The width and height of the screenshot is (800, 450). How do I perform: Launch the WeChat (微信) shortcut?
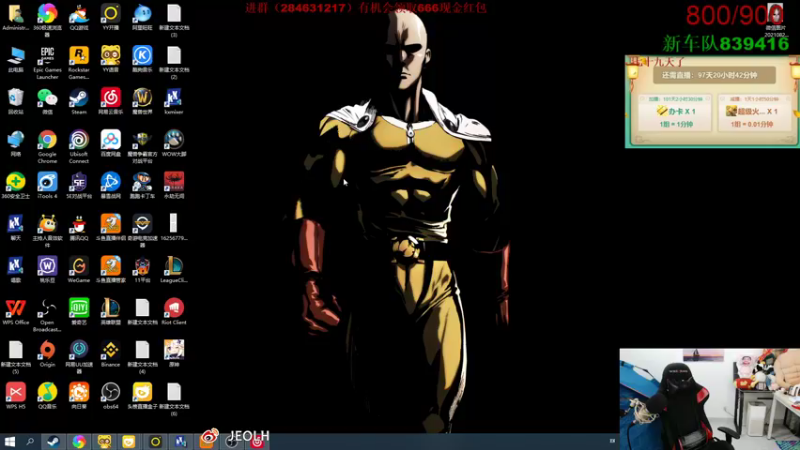47,101
